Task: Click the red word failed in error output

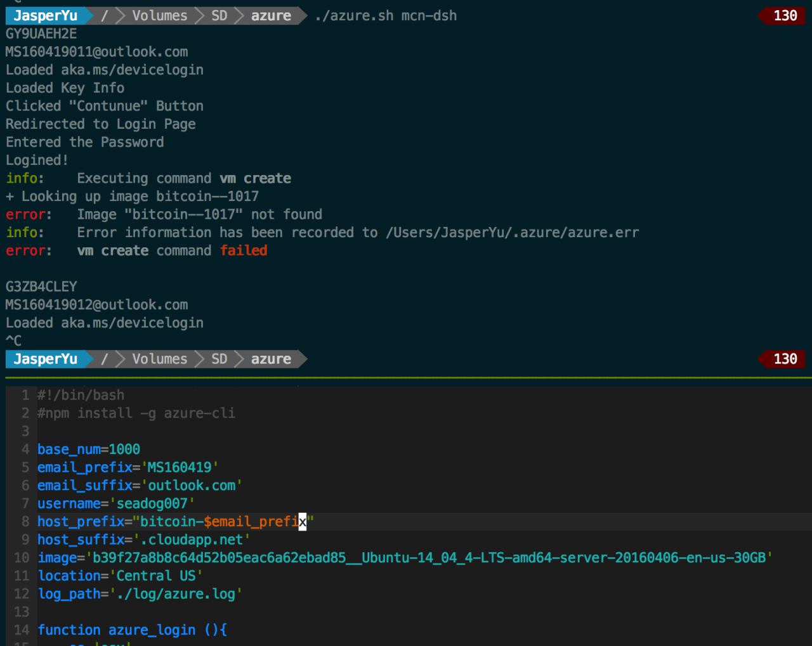Action: (244, 250)
